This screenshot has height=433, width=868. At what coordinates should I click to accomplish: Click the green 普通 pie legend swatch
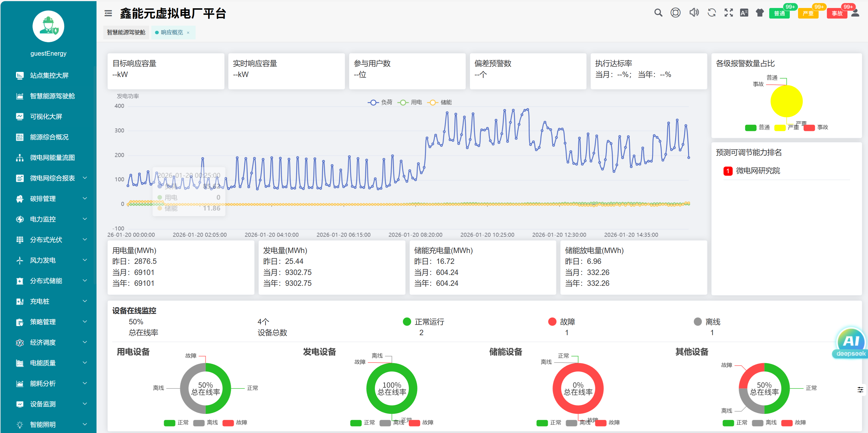pos(750,128)
